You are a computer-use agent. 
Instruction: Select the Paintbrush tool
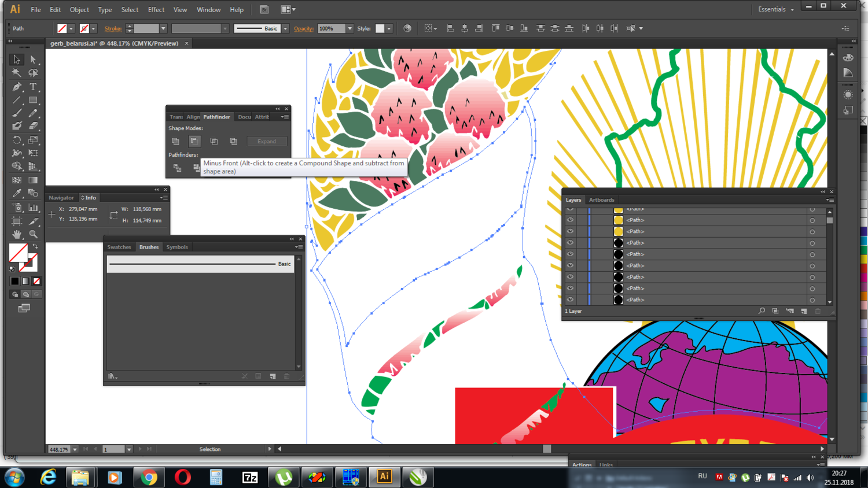17,113
